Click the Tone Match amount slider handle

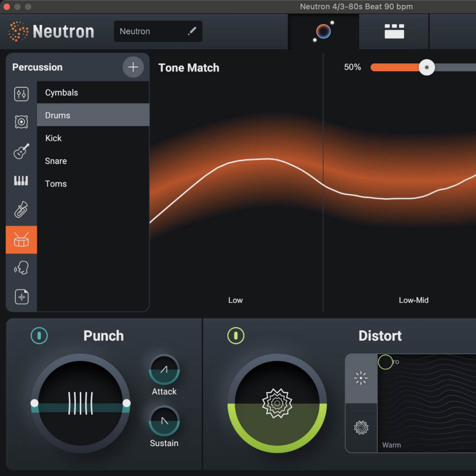pyautogui.click(x=427, y=67)
